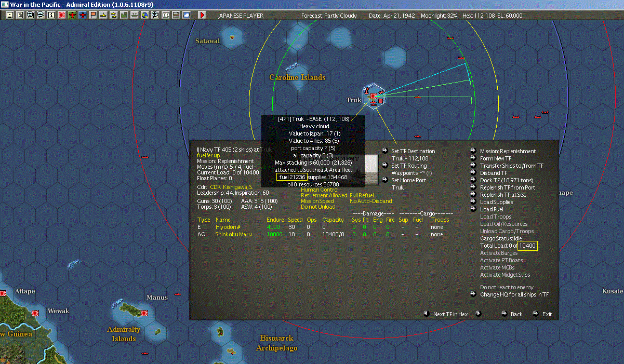This screenshot has height=364, width=624.
Task: Click red plane on blue background icon
Action: tap(83, 15)
